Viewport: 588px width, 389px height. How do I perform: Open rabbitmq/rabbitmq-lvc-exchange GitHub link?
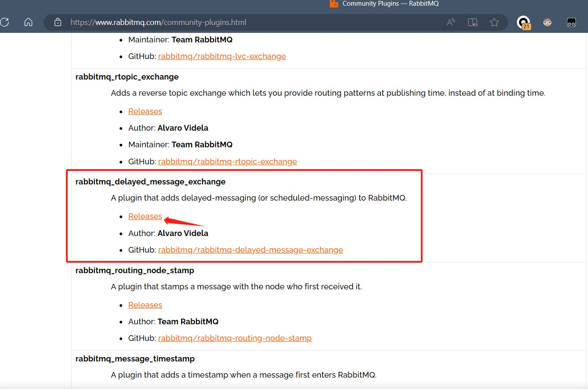click(x=222, y=56)
